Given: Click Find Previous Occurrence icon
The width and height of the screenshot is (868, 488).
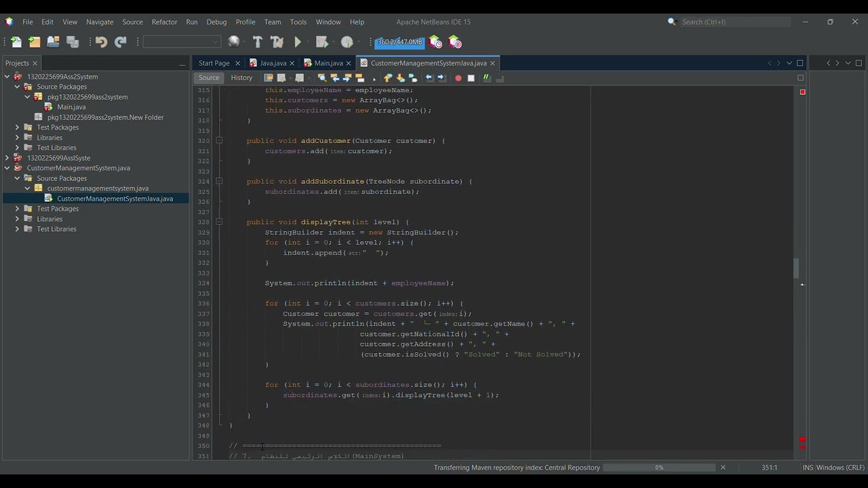Looking at the screenshot, I should point(334,78).
